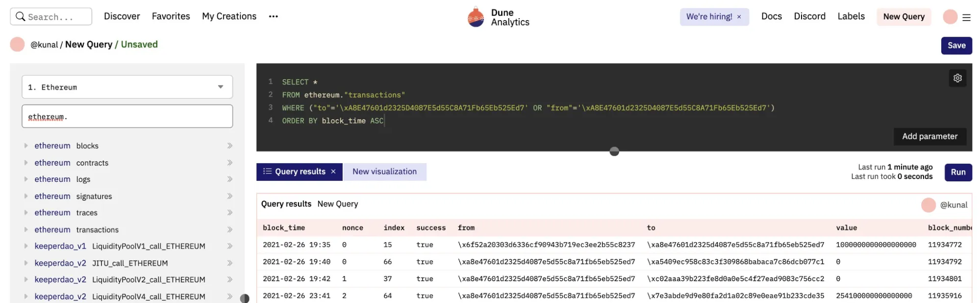Insert ethereum transactions table using double-arrow icon
The width and height of the screenshot is (980, 303).
229,230
